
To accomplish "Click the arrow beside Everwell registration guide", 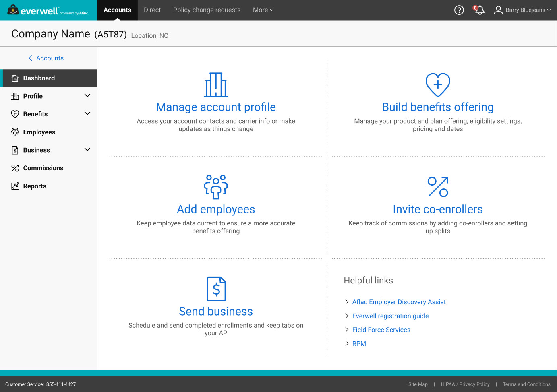I will point(346,316).
